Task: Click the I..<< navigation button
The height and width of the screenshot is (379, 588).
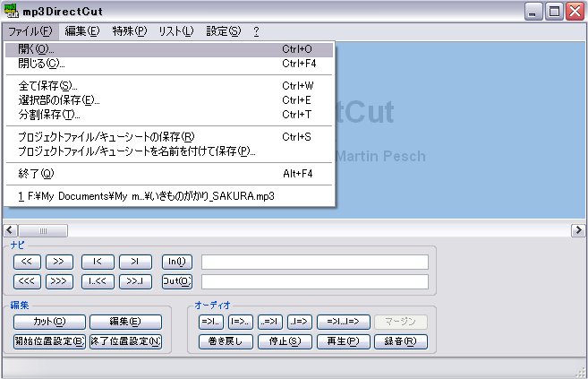Action: pyautogui.click(x=98, y=281)
